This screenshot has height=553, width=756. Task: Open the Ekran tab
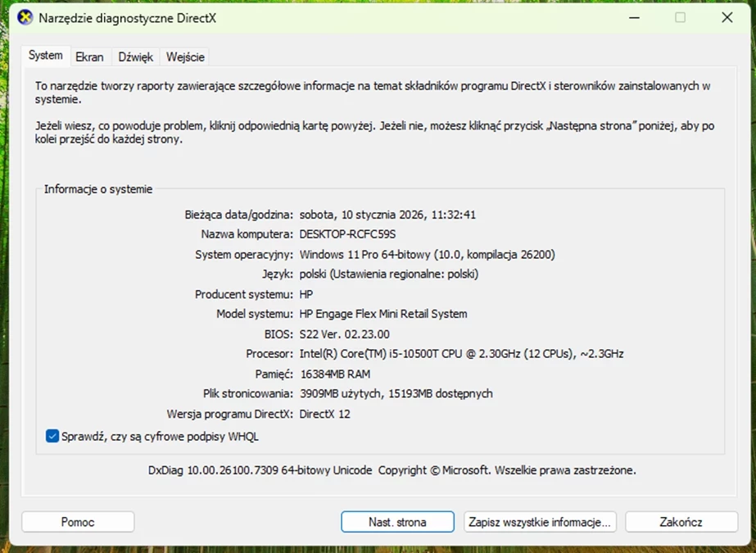(89, 57)
